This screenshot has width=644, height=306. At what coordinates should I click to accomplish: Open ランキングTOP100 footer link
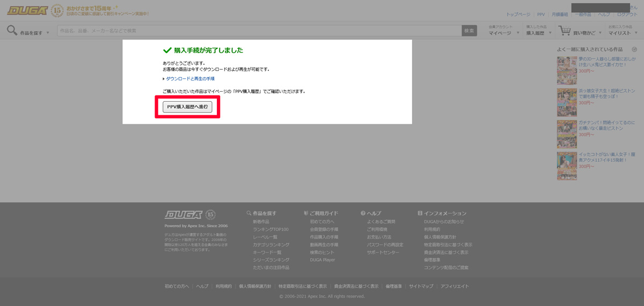pyautogui.click(x=270, y=229)
